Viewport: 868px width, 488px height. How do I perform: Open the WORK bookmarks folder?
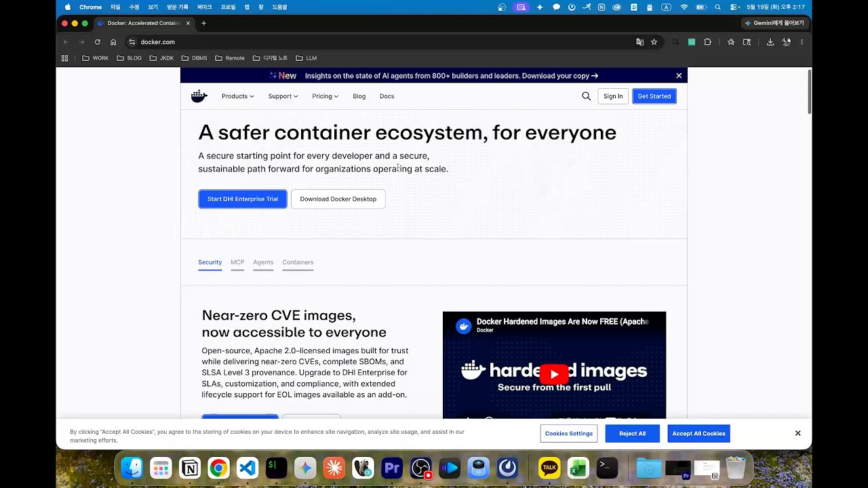point(96,58)
